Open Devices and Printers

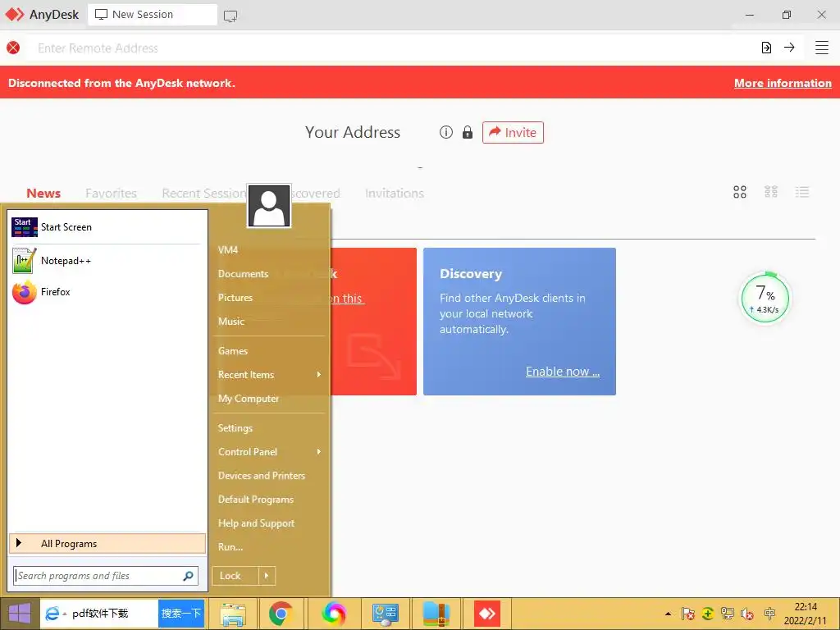[x=262, y=476]
